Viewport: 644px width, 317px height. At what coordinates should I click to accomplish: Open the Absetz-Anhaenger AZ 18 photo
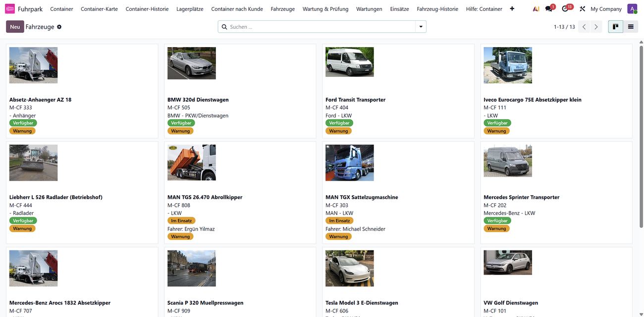tap(33, 65)
